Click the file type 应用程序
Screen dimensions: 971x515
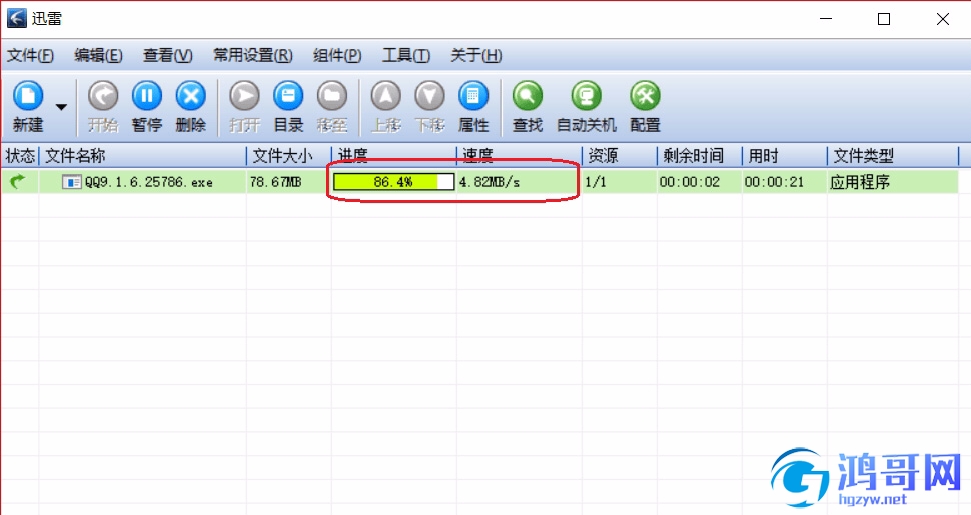click(860, 182)
